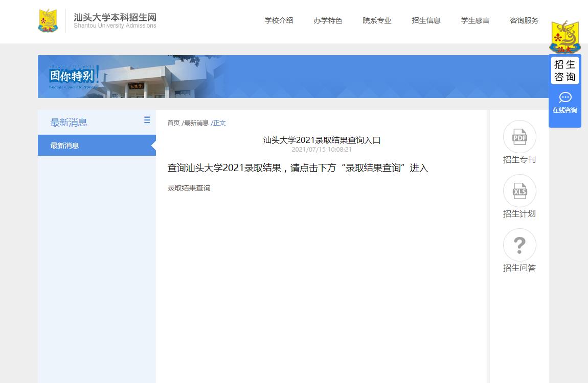
Task: Open the 学校介绍 navigation menu
Action: (279, 20)
